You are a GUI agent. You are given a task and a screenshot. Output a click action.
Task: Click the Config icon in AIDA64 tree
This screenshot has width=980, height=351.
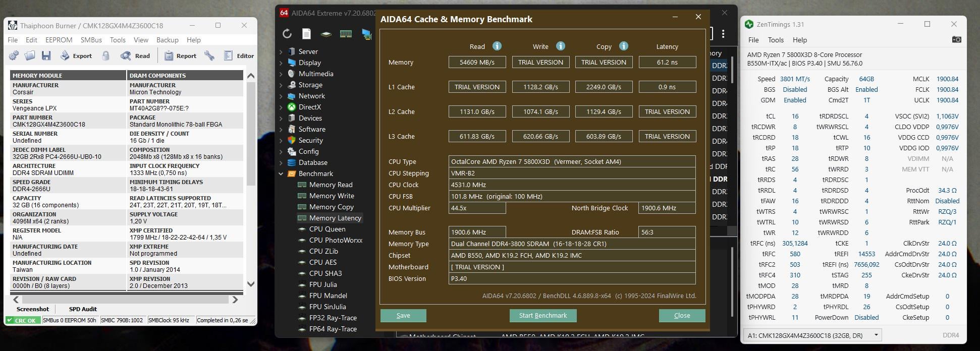tap(291, 151)
